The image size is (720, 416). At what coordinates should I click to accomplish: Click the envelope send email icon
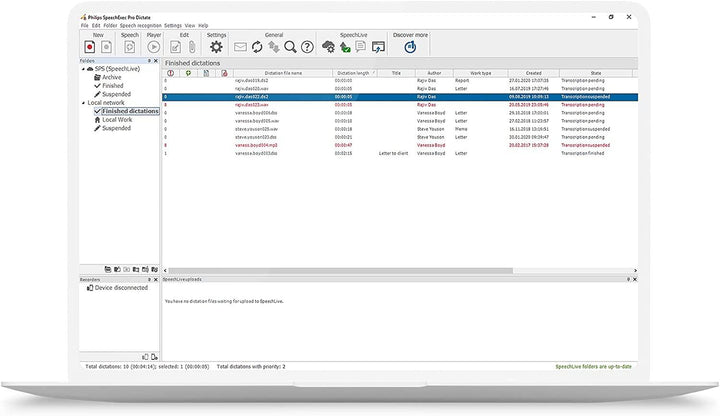coord(240,47)
